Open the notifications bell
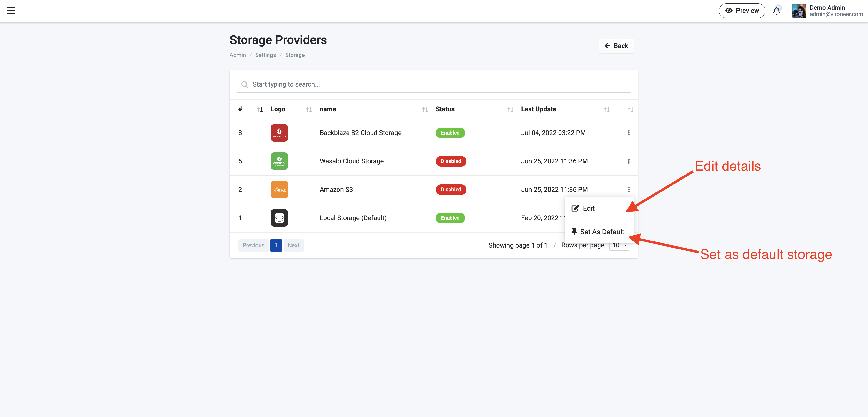868x417 pixels. [x=776, y=11]
